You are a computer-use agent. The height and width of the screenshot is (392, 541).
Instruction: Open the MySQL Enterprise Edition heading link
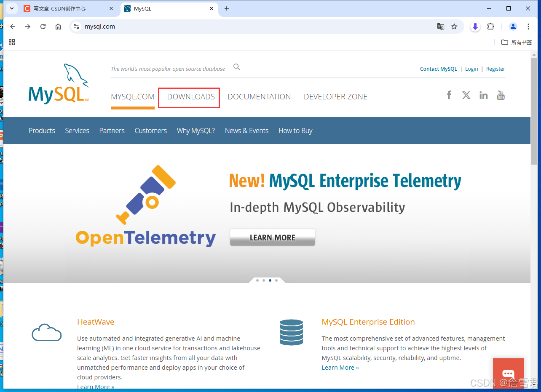[x=368, y=322]
